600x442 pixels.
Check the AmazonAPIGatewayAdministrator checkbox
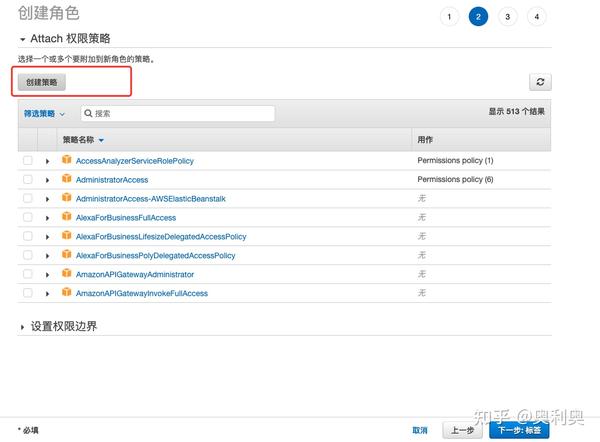(x=28, y=274)
